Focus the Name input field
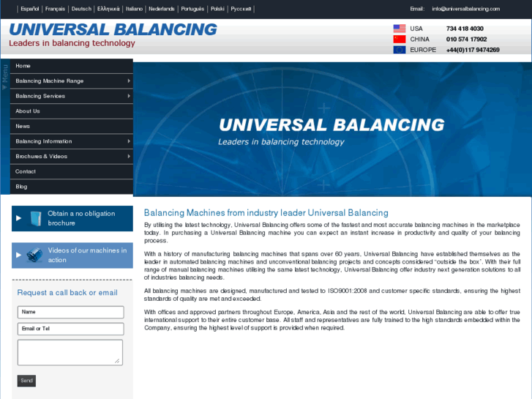This screenshot has height=399, width=532. click(70, 312)
